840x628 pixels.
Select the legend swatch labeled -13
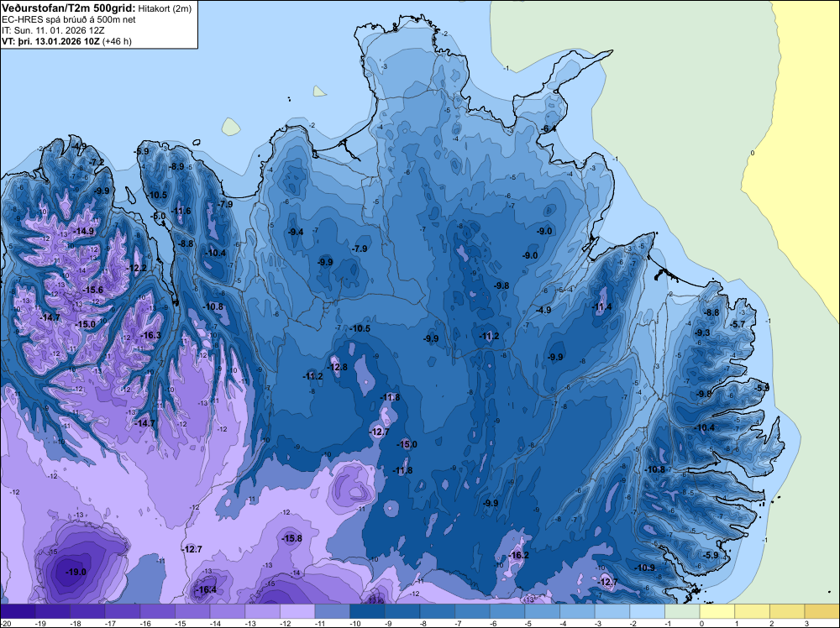(x=262, y=611)
